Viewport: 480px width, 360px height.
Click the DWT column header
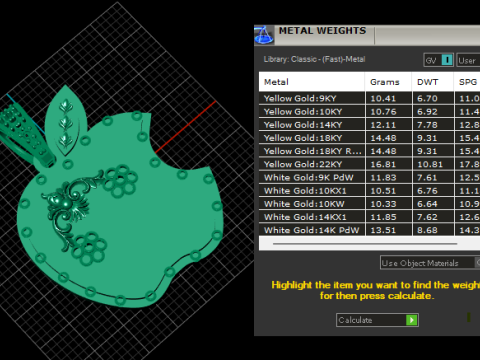click(433, 82)
